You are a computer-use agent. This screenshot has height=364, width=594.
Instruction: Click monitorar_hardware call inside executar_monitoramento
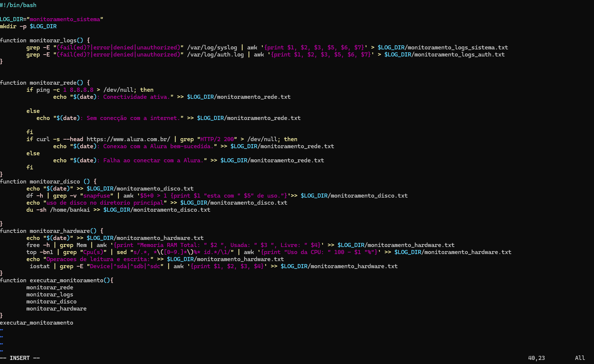pos(57,309)
